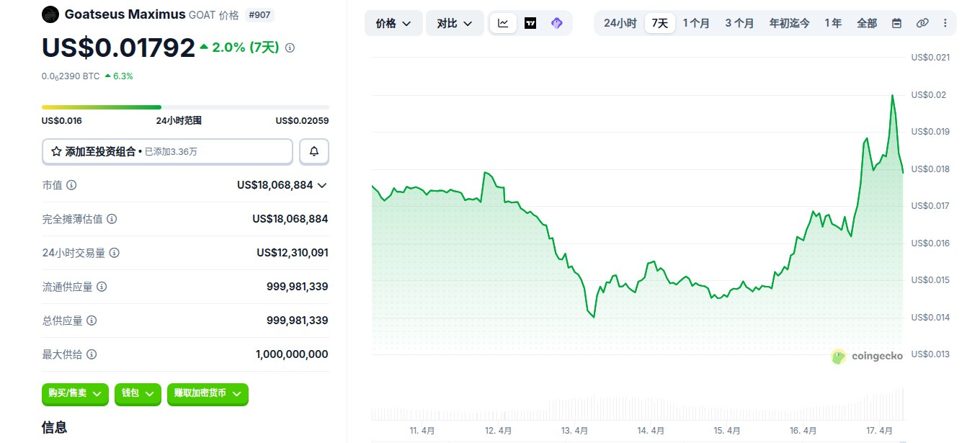Click the info icon beside 完全摊薄估值
Screen dimensions: 980x443
click(112, 219)
